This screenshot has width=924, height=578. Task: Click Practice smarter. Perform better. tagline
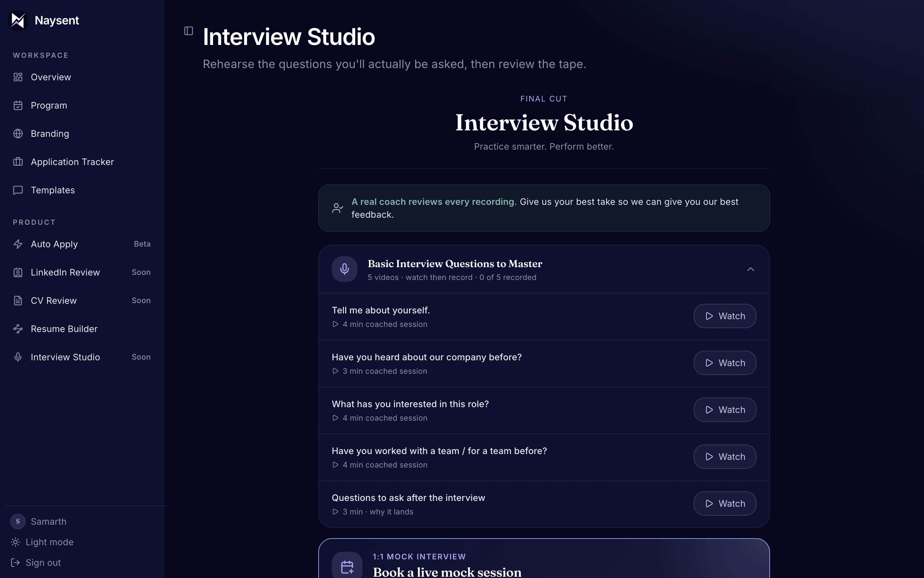tap(544, 147)
